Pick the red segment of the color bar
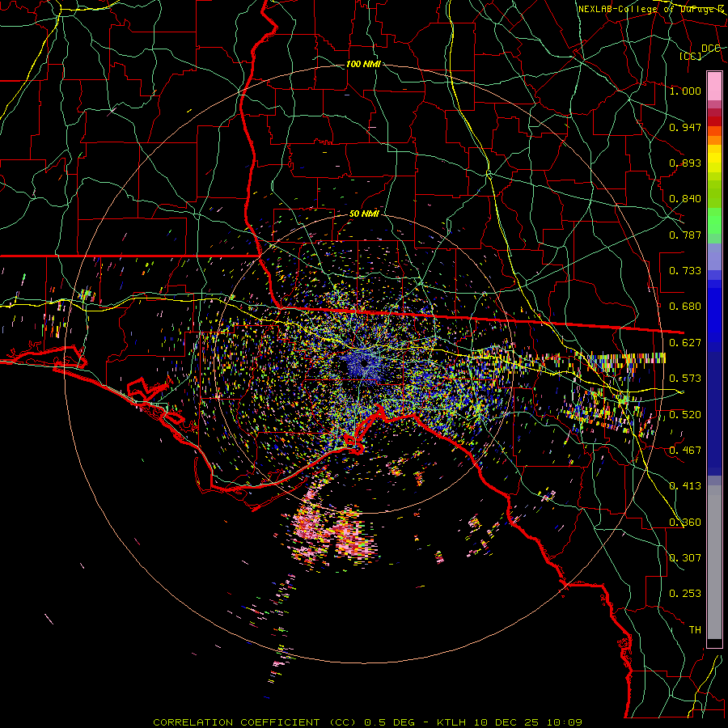The height and width of the screenshot is (728, 728). pyautogui.click(x=714, y=121)
